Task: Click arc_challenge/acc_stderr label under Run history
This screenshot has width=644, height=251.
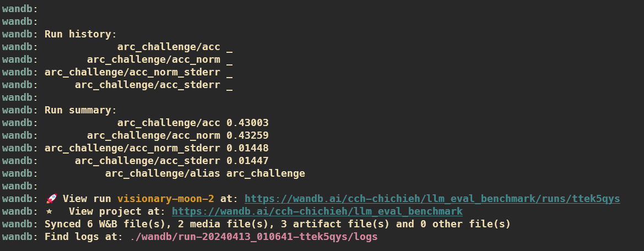Action: pos(147,85)
